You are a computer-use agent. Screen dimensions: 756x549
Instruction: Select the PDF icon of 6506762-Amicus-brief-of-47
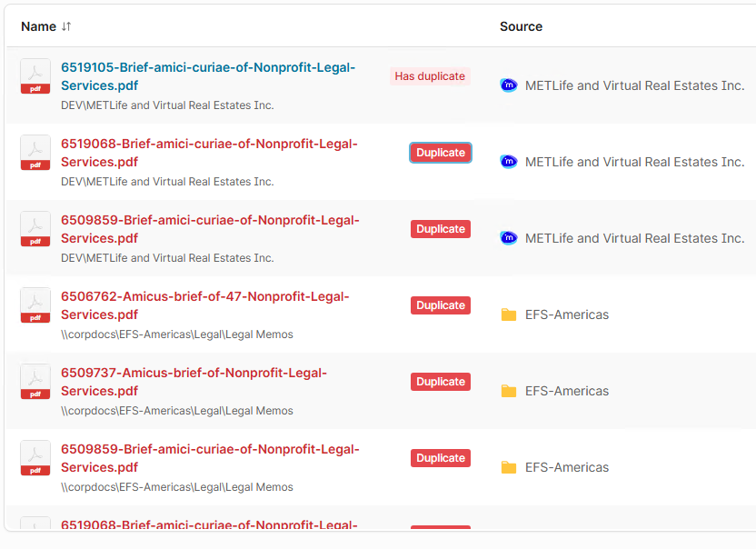coord(35,305)
